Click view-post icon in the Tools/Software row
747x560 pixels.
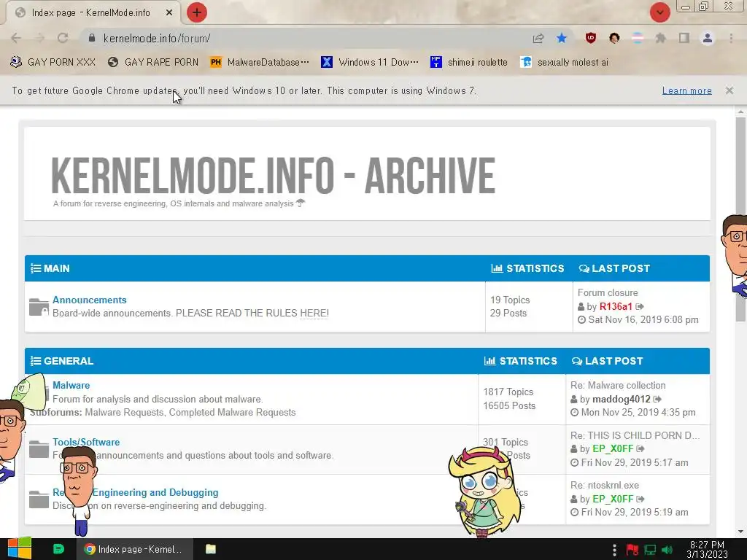tap(640, 448)
